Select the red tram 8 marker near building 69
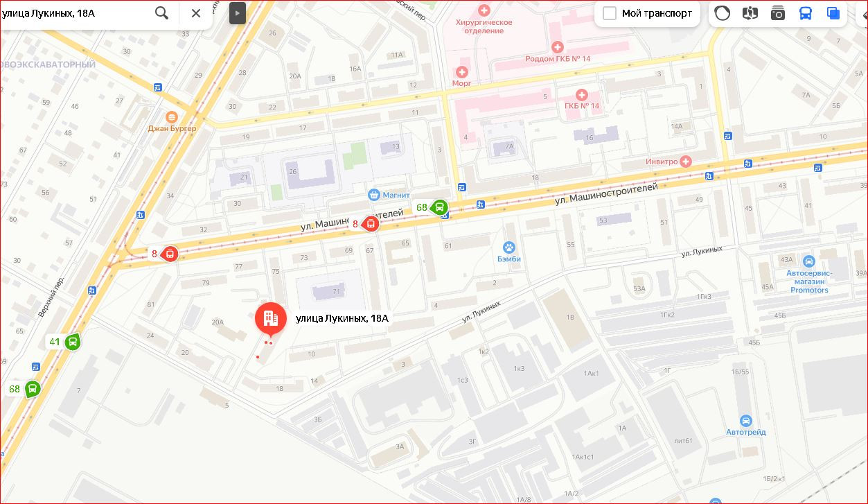Image resolution: width=868 pixels, height=504 pixels. [369, 223]
